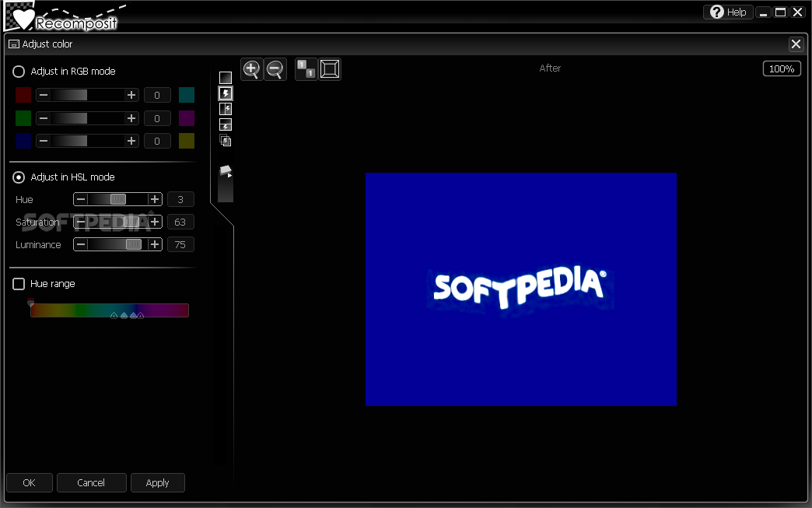Click the Luminance slider handle

(x=134, y=244)
